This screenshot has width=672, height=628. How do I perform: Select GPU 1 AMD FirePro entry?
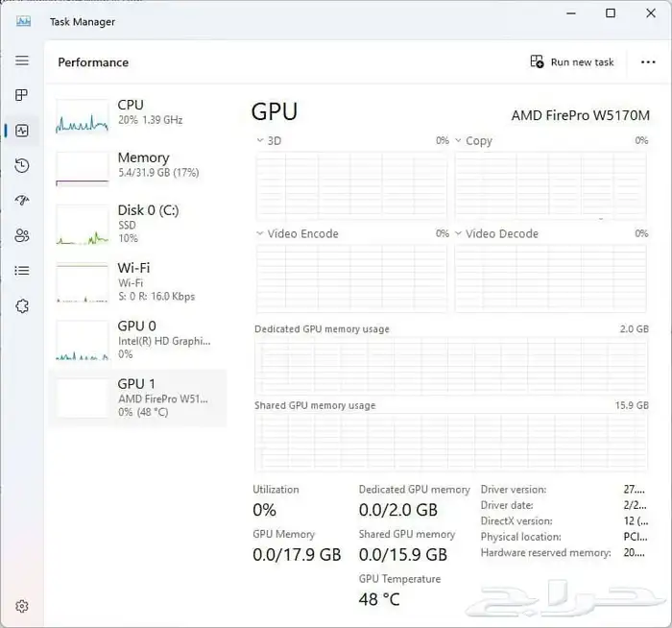[137, 398]
